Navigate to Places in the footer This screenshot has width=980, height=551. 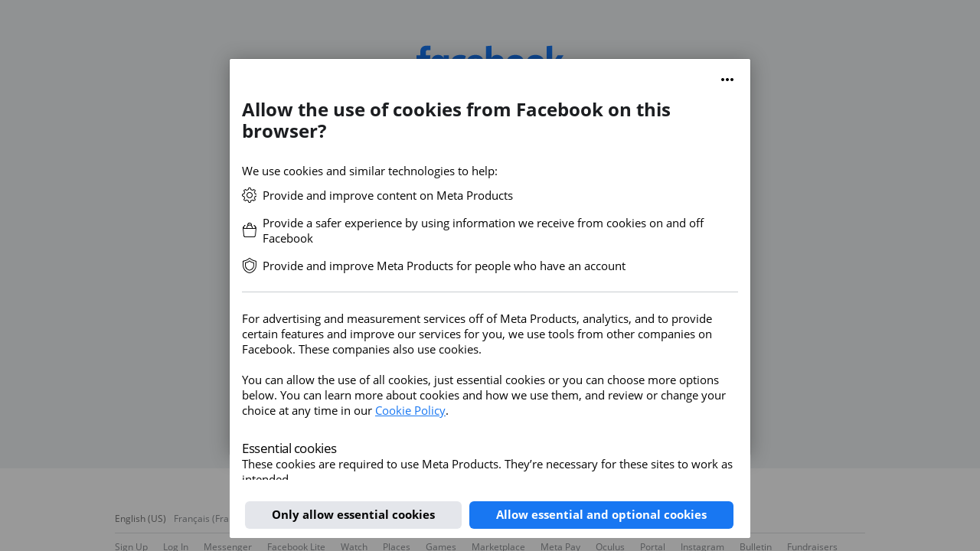tap(396, 546)
